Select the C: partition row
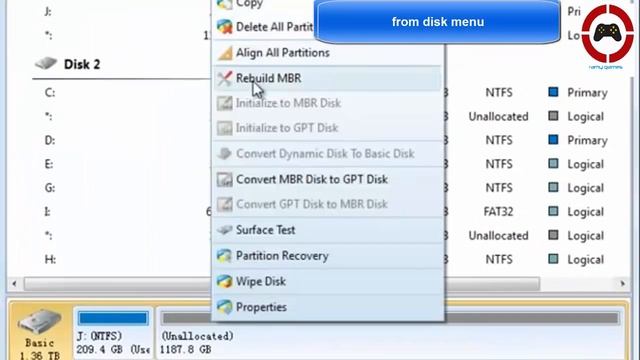Image resolution: width=640 pixels, height=360 pixels. 318,93
